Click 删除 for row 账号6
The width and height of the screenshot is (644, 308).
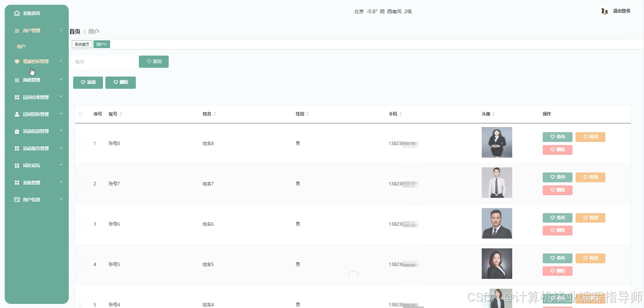(558, 230)
